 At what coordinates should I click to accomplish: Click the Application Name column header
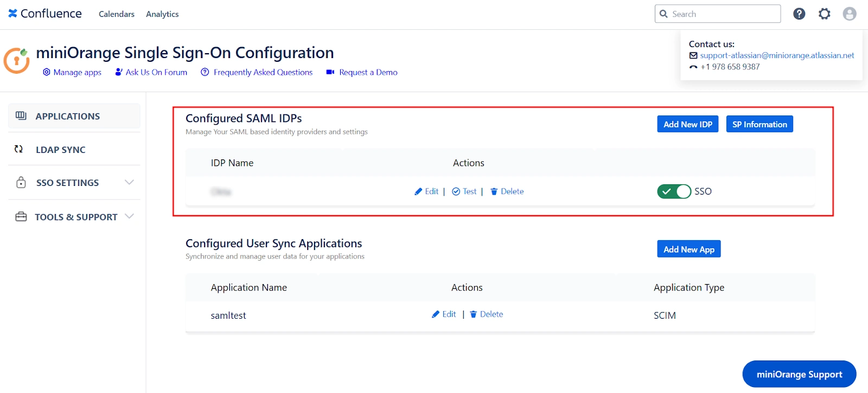[249, 288]
